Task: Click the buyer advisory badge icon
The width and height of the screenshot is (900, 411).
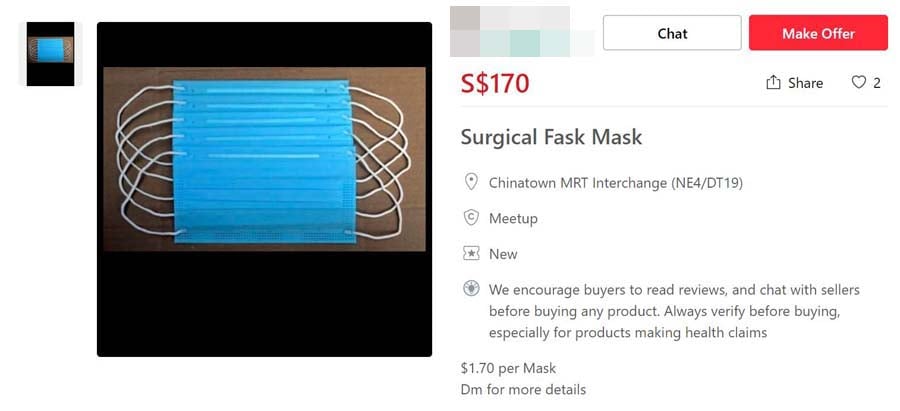Action: coord(471,289)
